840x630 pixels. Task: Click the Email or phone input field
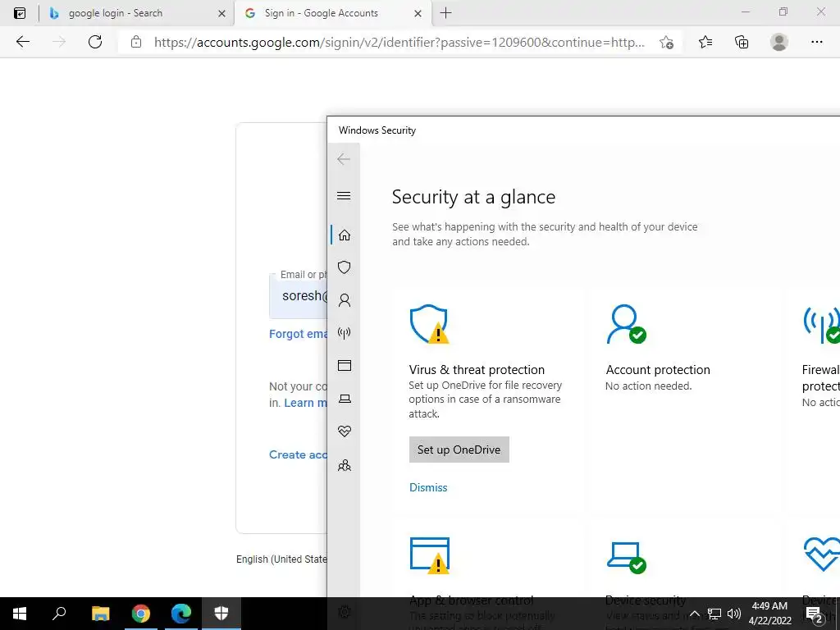[298, 295]
